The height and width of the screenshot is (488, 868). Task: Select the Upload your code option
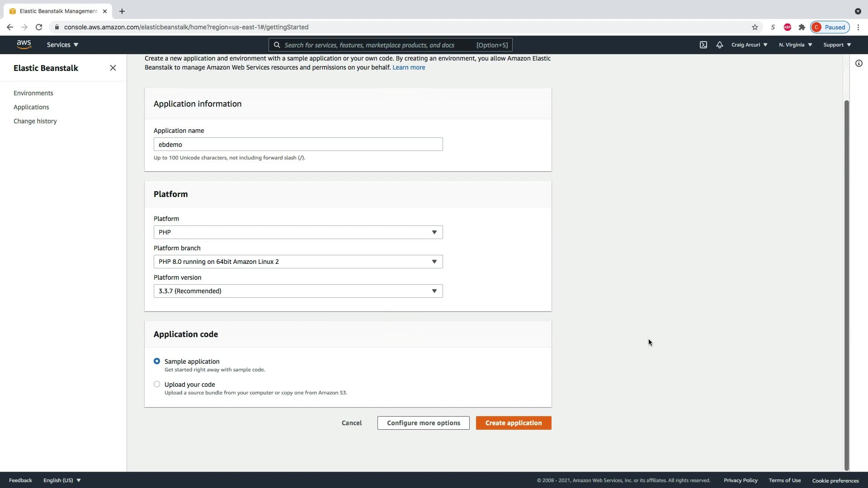click(157, 384)
